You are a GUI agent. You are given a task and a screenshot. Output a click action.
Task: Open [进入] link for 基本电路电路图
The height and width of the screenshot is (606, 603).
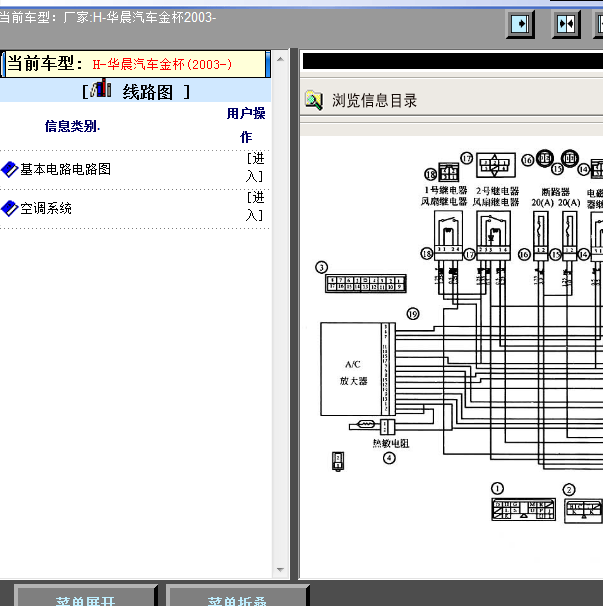(255, 167)
